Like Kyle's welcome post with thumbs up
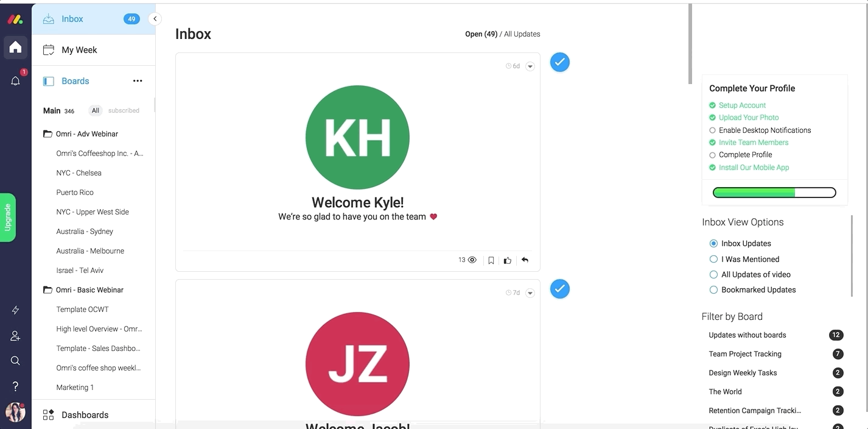This screenshot has width=868, height=429. [x=508, y=260]
